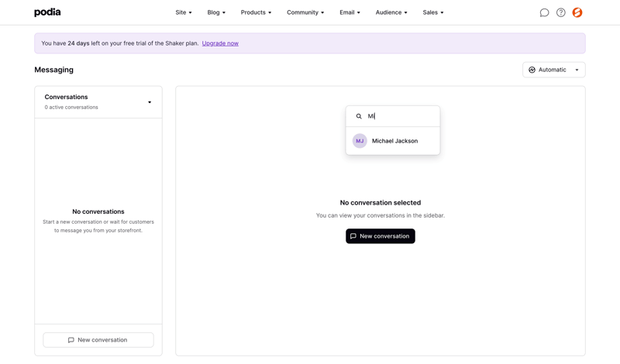Click the Messaging page heading
This screenshot has height=364, width=620.
pos(53,70)
